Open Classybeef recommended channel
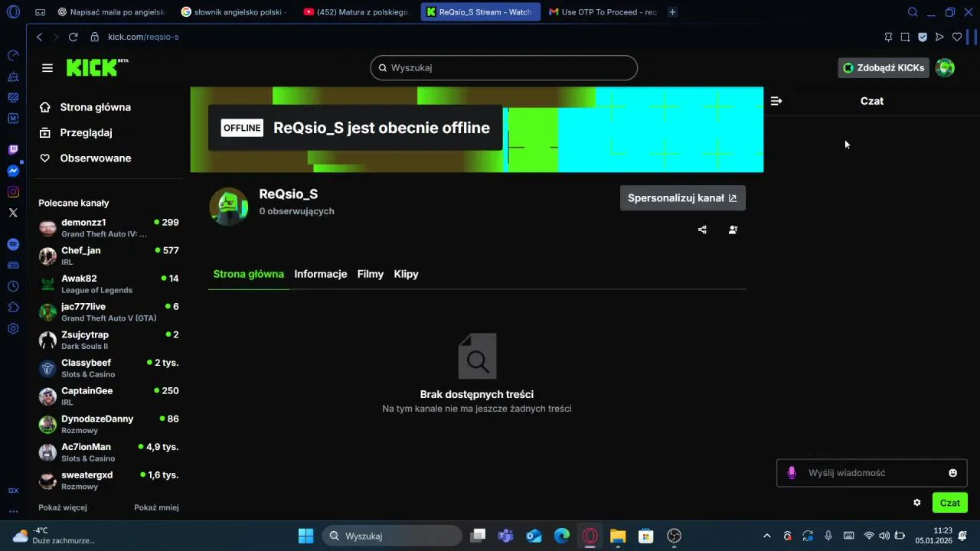Viewport: 980px width, 551px height. [108, 368]
